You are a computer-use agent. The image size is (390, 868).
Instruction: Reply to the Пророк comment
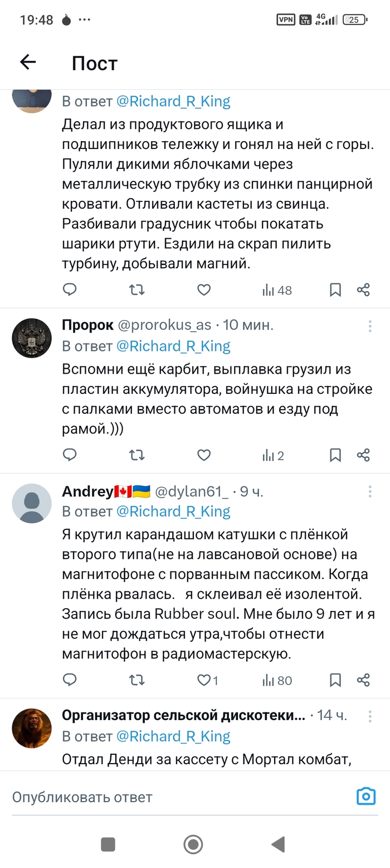pyautogui.click(x=70, y=455)
